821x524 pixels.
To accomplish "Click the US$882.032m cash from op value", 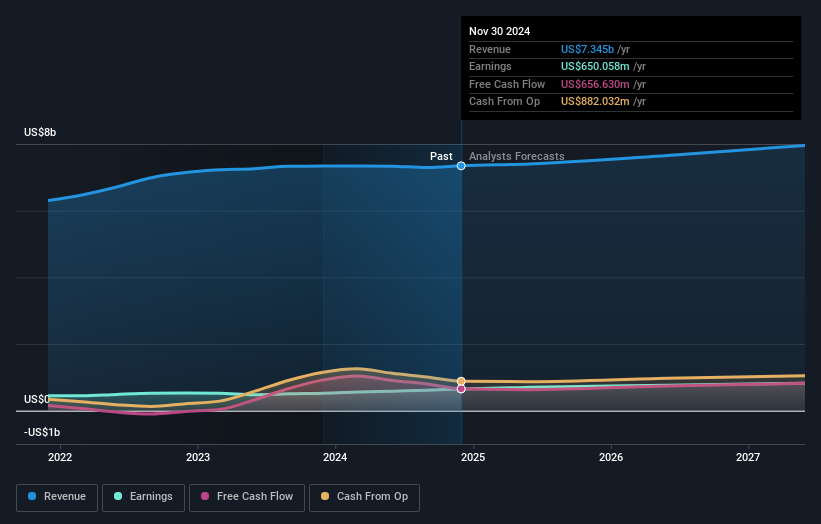I will pyautogui.click(x=595, y=102).
